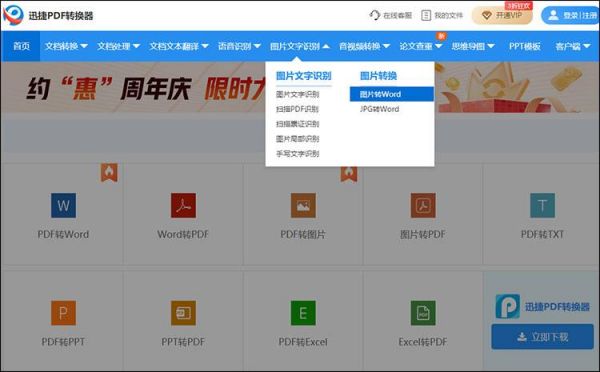Image resolution: width=600 pixels, height=372 pixels.
Task: Click the download arrow icon in 立即下载
Action: pyautogui.click(x=522, y=337)
